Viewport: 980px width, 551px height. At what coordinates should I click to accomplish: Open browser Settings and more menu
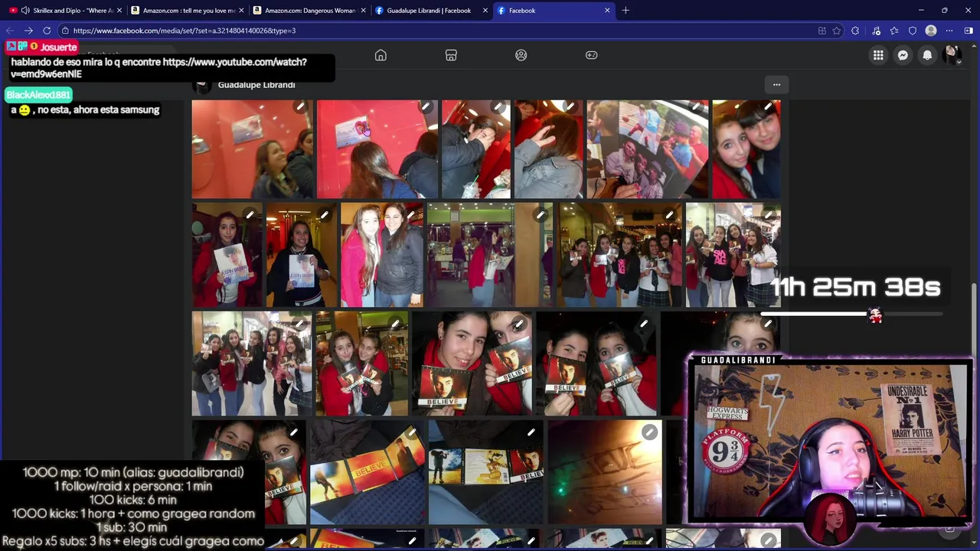click(949, 31)
